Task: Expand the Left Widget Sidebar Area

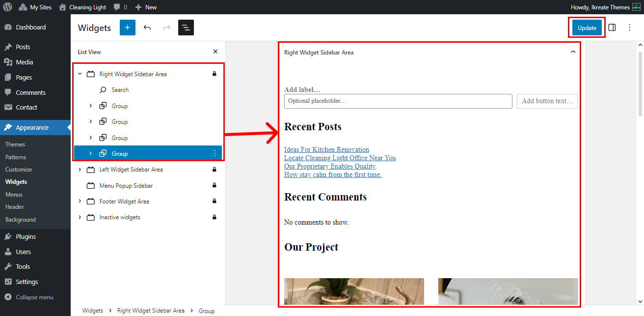Action: pyautogui.click(x=80, y=170)
